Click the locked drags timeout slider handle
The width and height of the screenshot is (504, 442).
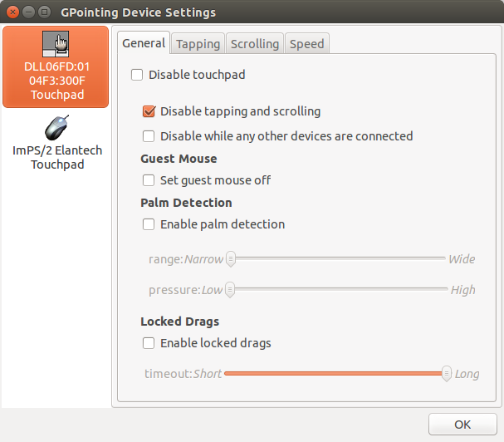click(x=447, y=373)
